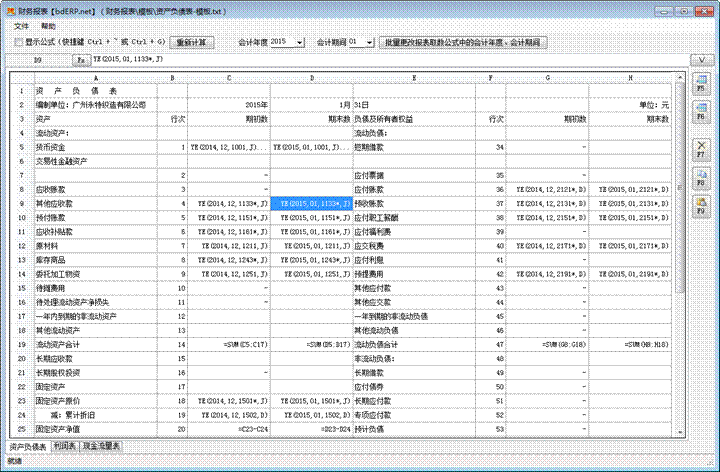Select the 负债及所有者权益 header cell

click(415, 119)
